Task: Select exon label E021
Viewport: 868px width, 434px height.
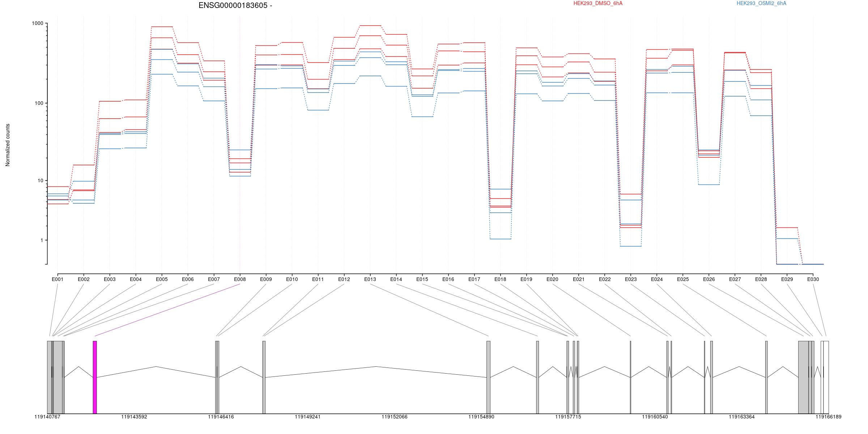Action: tap(579, 279)
